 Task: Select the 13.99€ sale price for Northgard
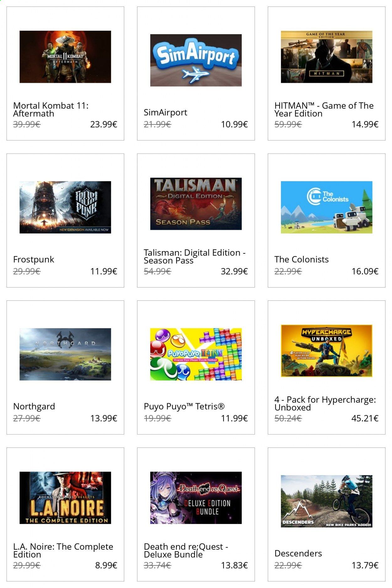pos(104,418)
